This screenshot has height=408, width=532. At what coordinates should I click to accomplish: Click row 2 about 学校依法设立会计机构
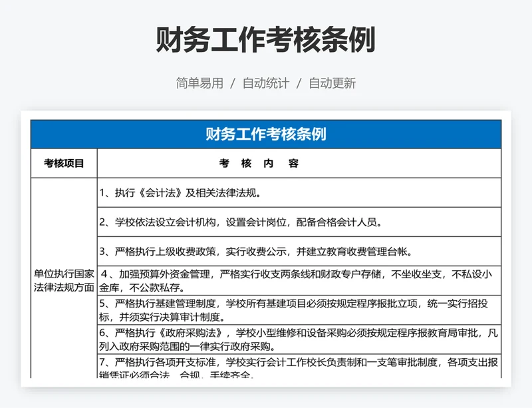(x=299, y=222)
